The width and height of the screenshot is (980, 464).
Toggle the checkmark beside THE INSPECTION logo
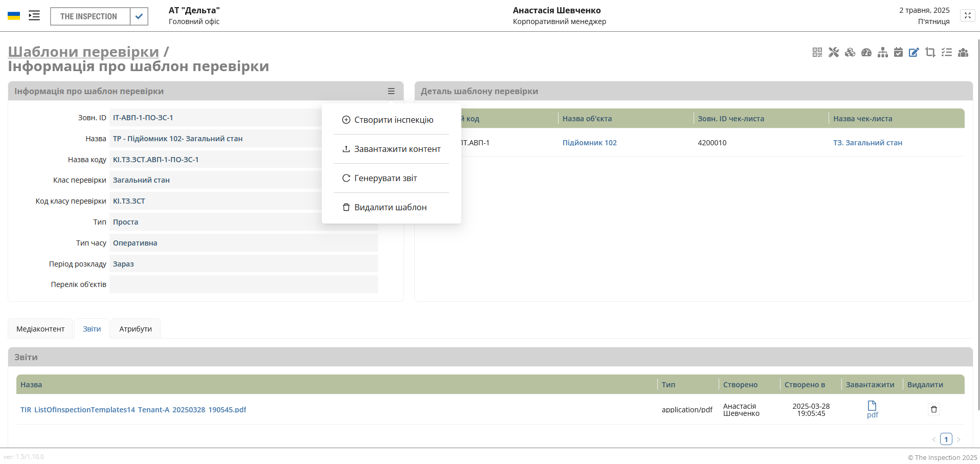click(139, 16)
